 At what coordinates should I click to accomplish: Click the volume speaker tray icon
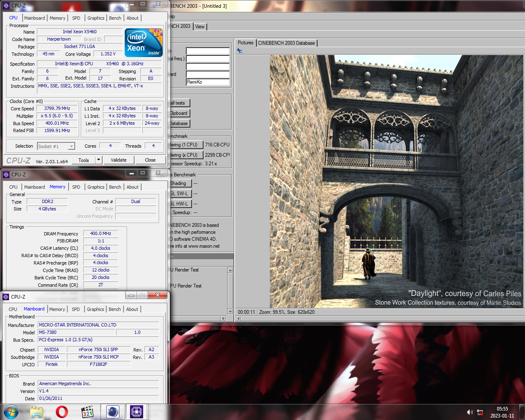coord(470,412)
